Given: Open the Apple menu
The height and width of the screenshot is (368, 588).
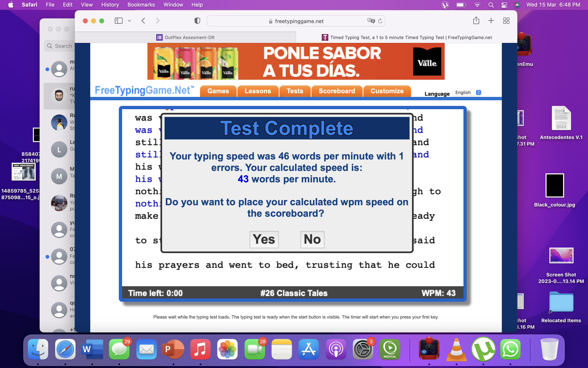Looking at the screenshot, I should coord(11,5).
